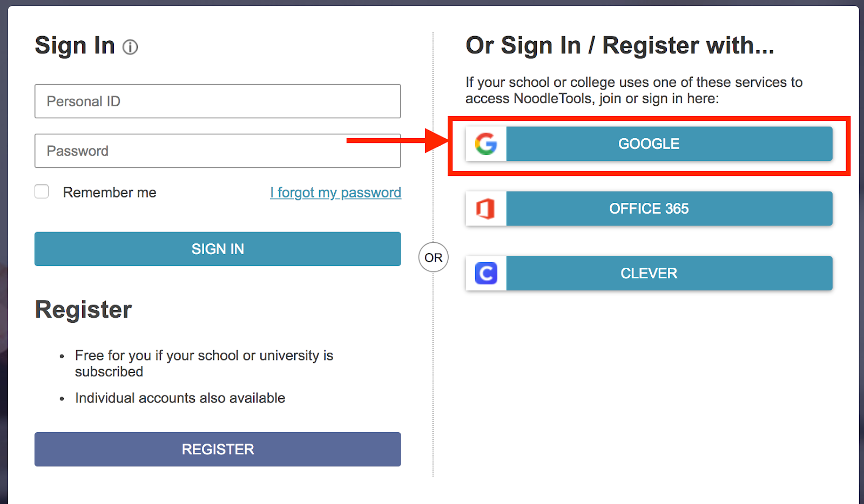The image size is (864, 504).
Task: Click the Clever "C" logo icon
Action: click(486, 274)
